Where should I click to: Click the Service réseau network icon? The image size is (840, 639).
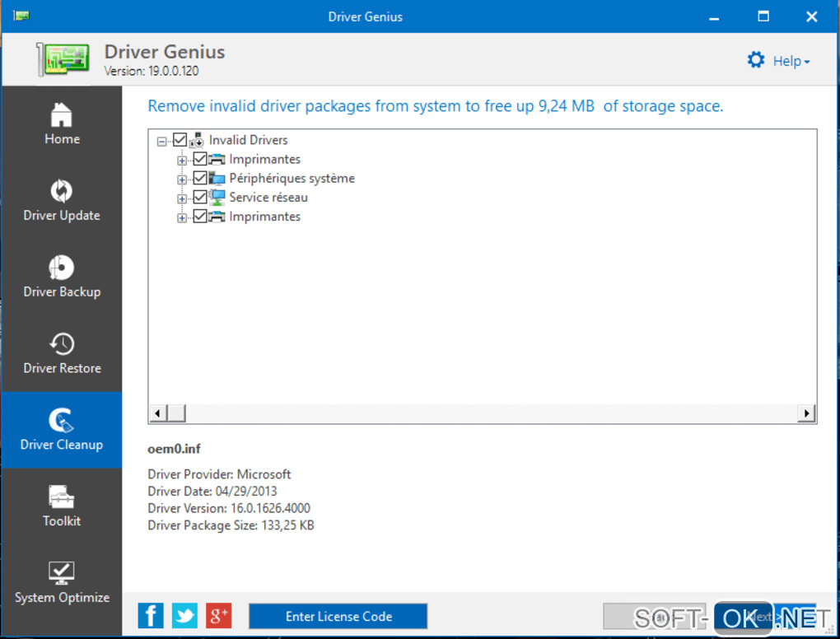point(217,198)
